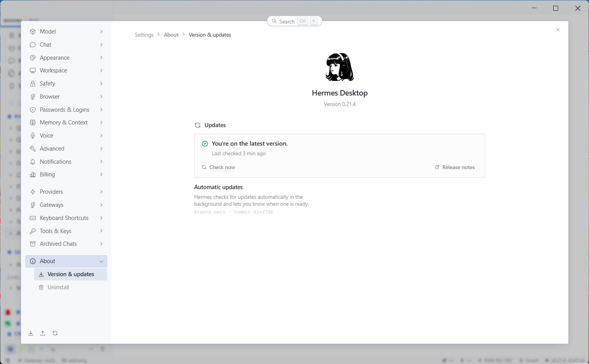
Task: Click the "Version 0.21.4" text
Action: (340, 104)
